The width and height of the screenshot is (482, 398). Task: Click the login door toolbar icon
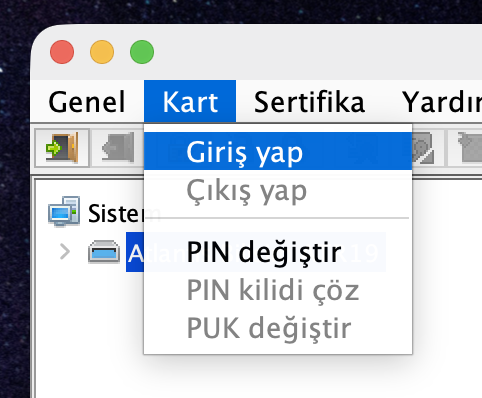62,148
